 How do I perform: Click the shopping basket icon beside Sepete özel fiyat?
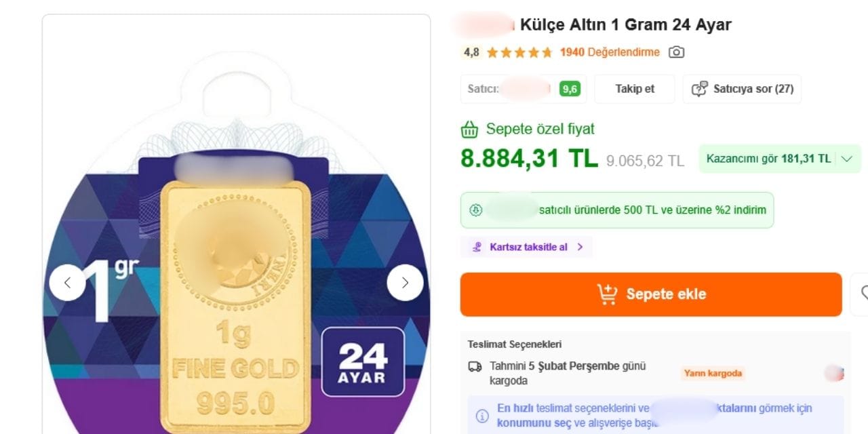pos(469,129)
